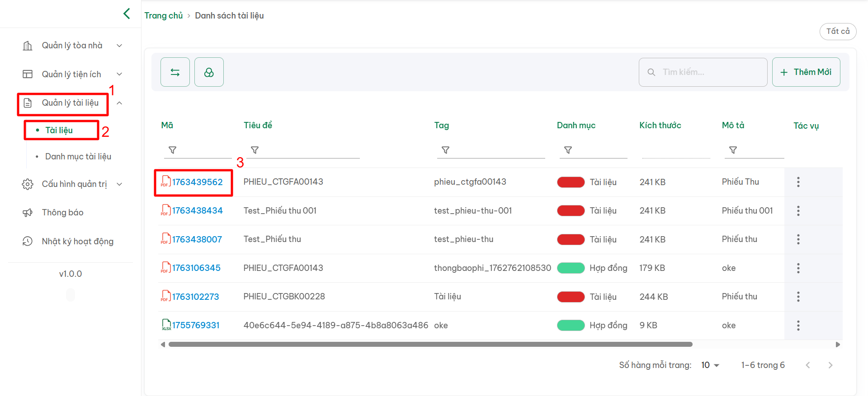The width and height of the screenshot is (868, 396).
Task: Open the filter icon under Mã column
Action: click(172, 150)
